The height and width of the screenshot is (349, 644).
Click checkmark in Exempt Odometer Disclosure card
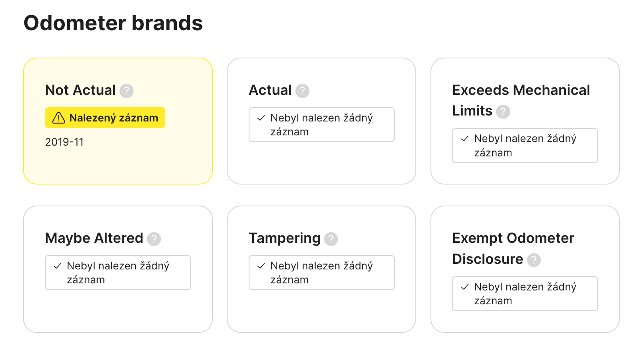pos(465,287)
